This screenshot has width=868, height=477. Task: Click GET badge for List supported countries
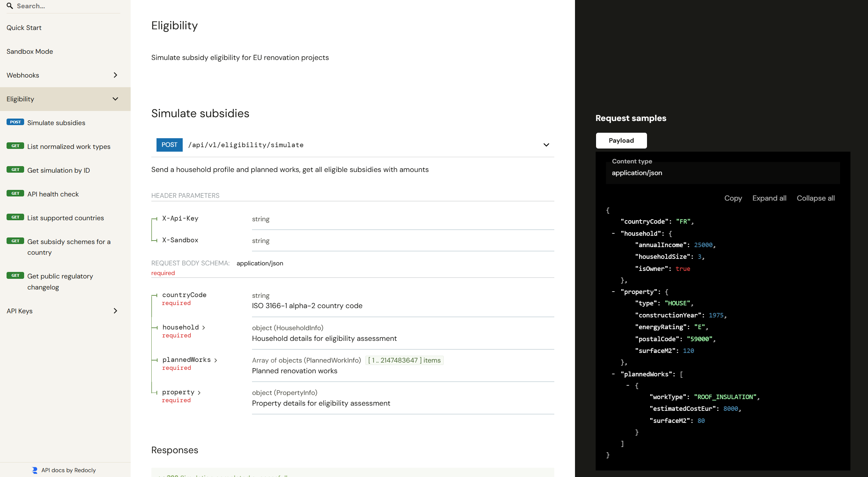15,217
